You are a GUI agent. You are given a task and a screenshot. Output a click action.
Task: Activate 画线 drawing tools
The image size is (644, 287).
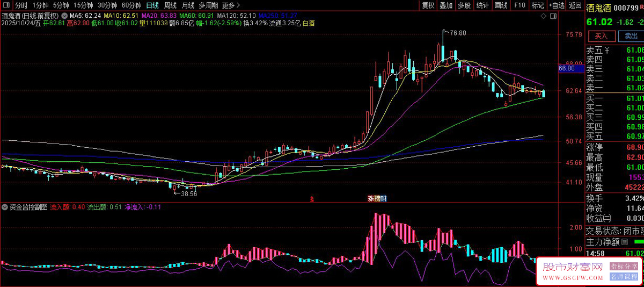tap(501, 5)
